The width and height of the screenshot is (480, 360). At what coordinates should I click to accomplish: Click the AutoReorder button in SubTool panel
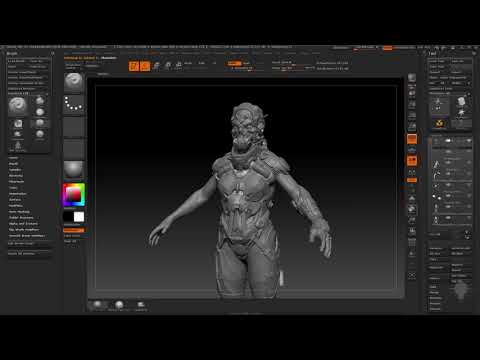[x=461, y=248]
